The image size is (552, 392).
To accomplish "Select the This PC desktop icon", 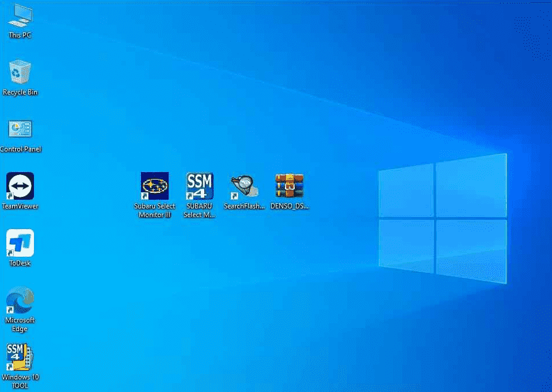I will point(20,16).
